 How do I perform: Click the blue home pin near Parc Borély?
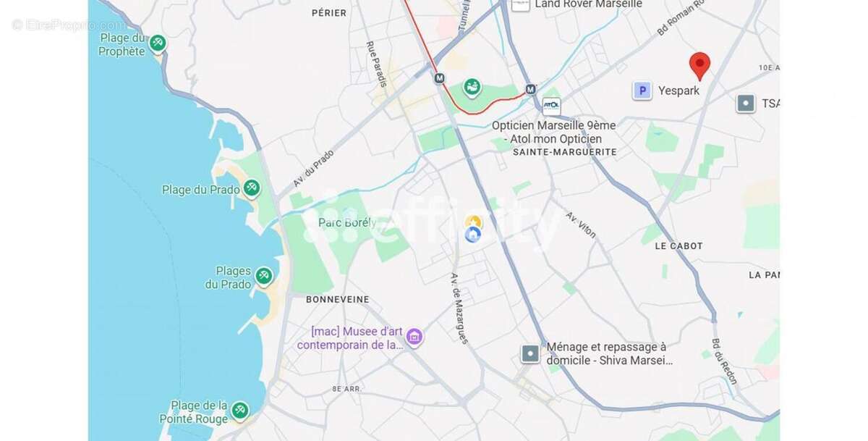(x=473, y=234)
